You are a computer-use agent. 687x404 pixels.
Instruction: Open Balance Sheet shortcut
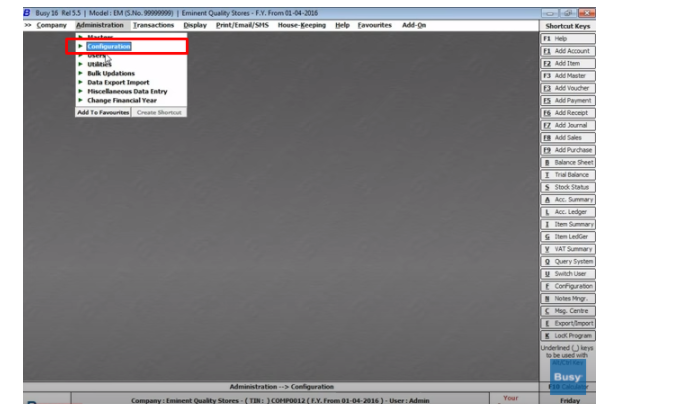(568, 162)
